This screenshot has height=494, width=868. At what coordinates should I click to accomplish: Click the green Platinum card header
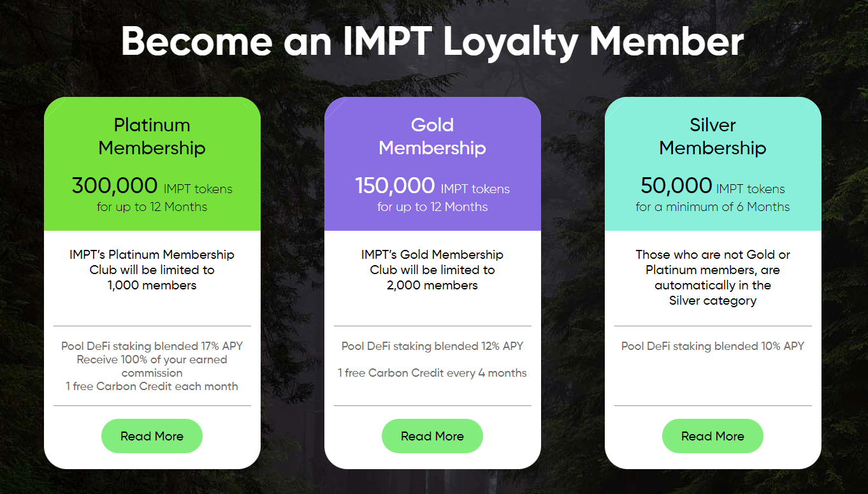click(x=152, y=164)
